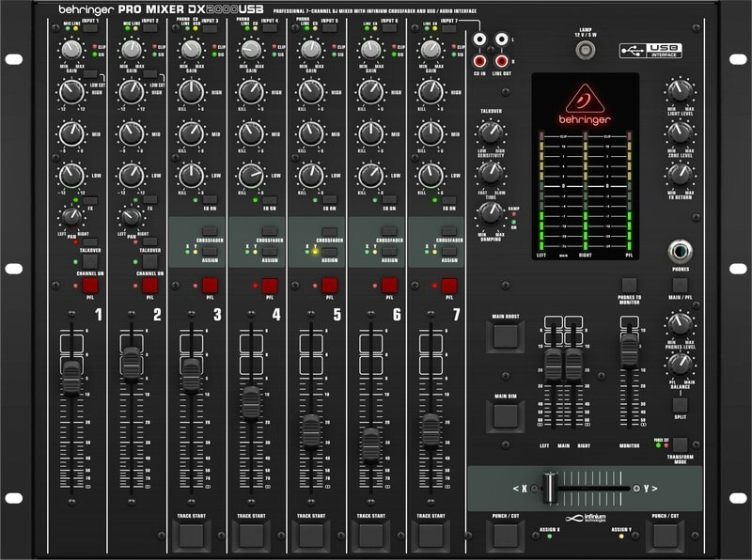752x560 pixels.
Task: Click the Talkover Sensitivity knob
Action: point(491,132)
